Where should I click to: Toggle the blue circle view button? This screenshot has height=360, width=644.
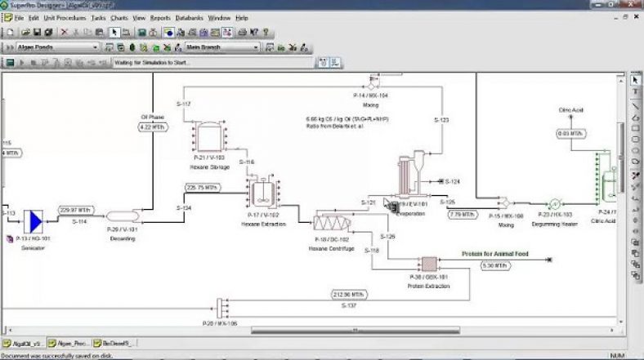pyautogui.click(x=168, y=33)
